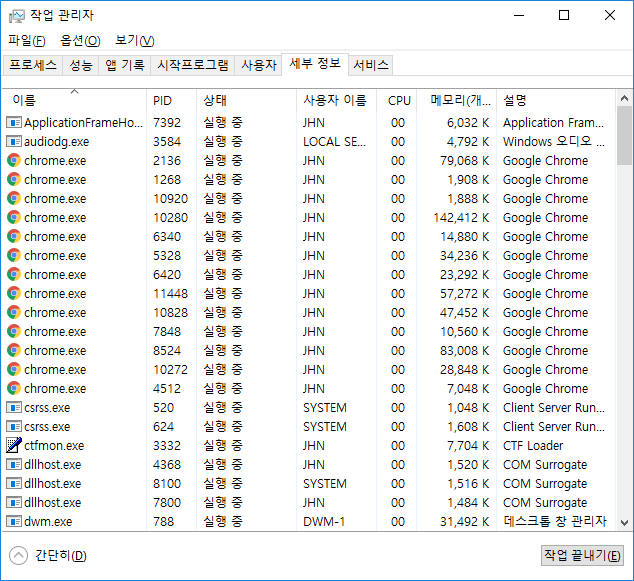The image size is (634, 581).
Task: Click the dwm.exe process icon
Action: 14,521
